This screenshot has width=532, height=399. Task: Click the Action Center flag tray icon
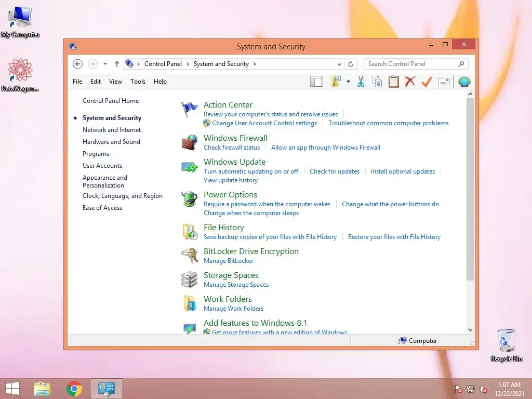pos(458,389)
